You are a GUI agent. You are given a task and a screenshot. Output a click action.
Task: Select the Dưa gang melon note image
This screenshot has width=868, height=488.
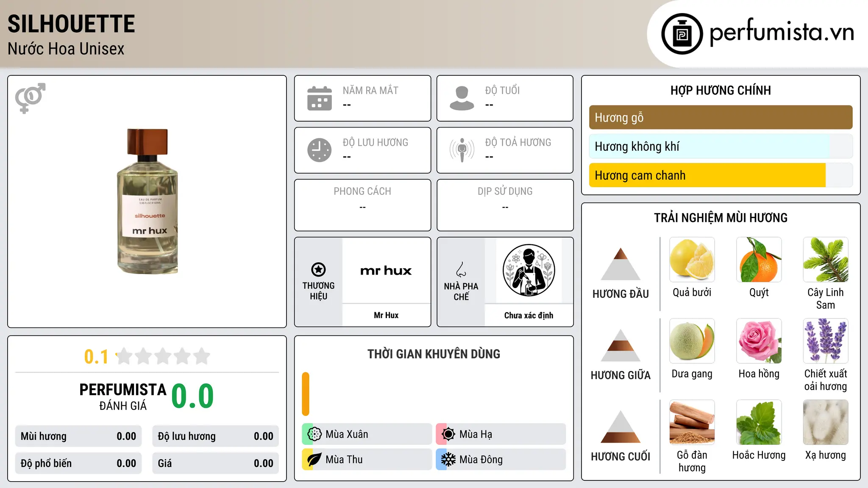tap(692, 341)
